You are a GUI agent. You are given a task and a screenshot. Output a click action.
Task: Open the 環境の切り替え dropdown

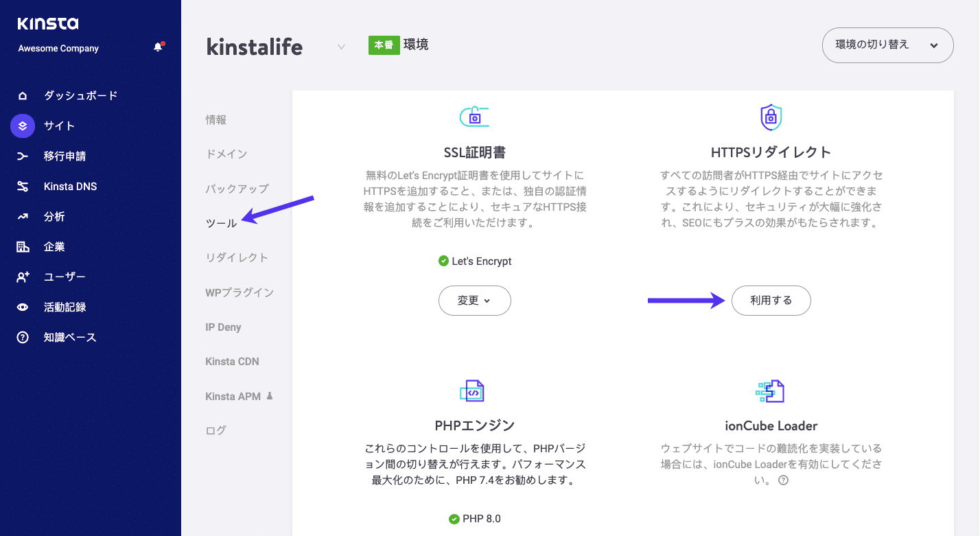[887, 45]
